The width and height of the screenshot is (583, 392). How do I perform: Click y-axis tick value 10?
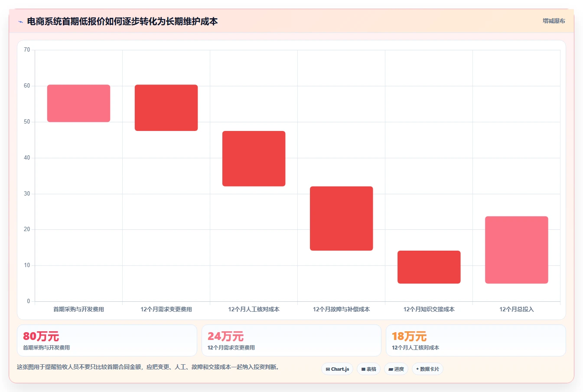[27, 265]
